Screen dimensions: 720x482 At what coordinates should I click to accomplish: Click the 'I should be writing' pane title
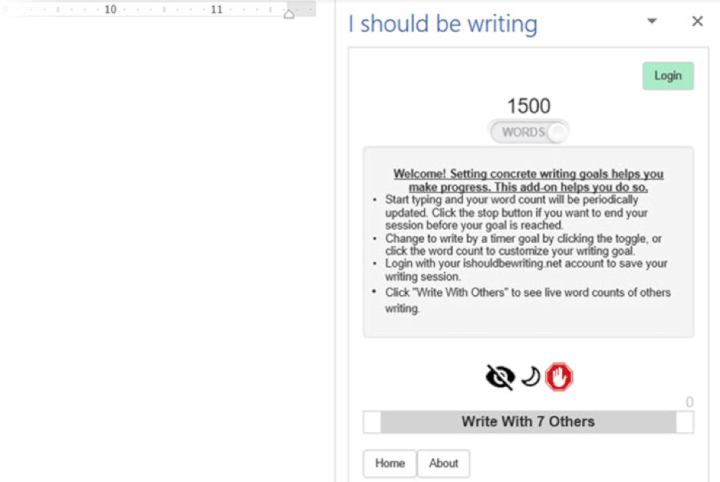(443, 24)
